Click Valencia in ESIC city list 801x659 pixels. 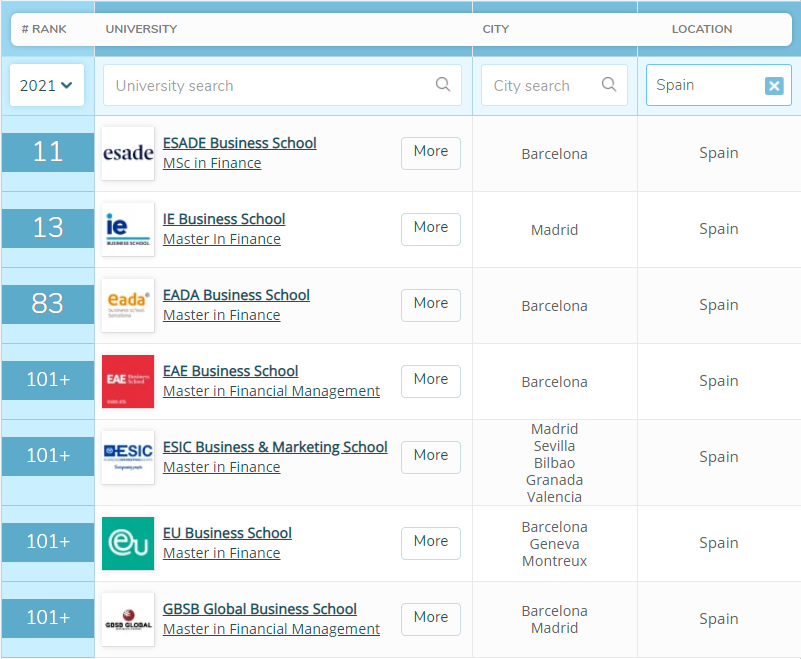pos(554,497)
